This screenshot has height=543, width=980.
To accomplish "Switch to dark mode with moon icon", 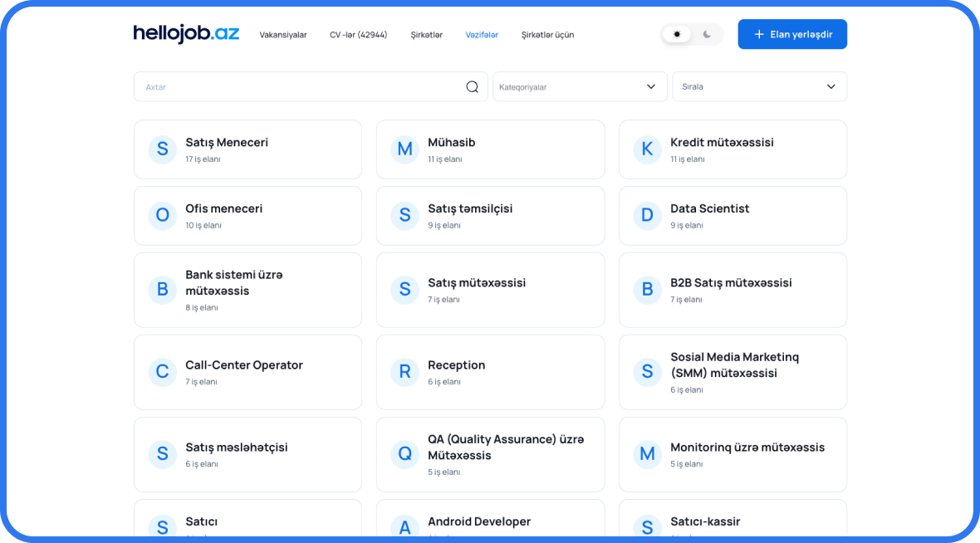I will click(707, 34).
